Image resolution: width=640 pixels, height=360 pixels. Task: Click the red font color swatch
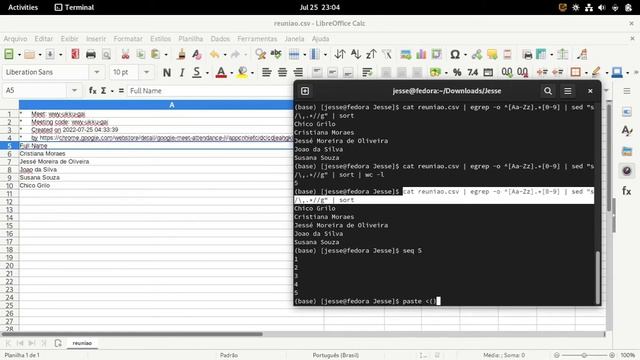tap(221, 72)
